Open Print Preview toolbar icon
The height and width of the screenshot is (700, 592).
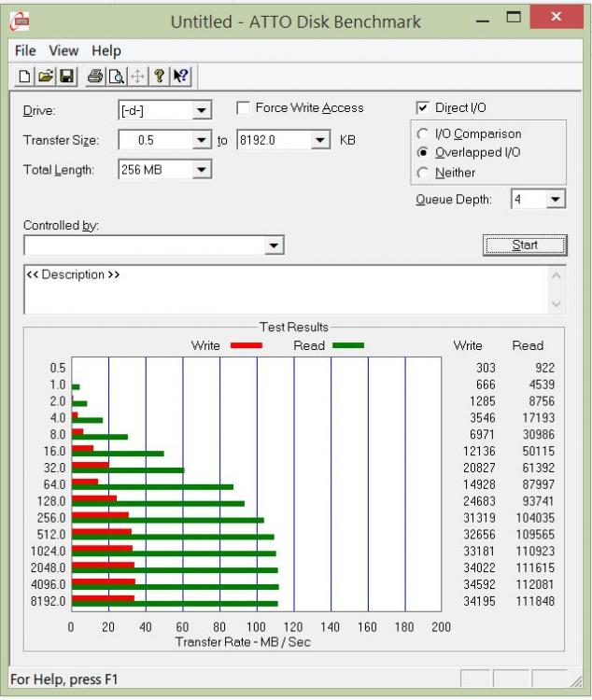(116, 77)
